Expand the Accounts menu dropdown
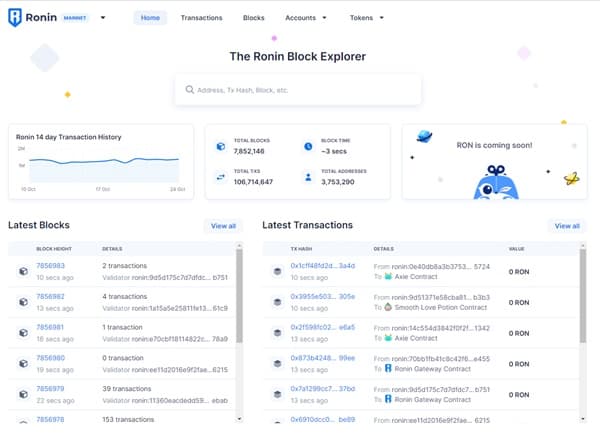The height and width of the screenshot is (440, 600). click(x=306, y=18)
